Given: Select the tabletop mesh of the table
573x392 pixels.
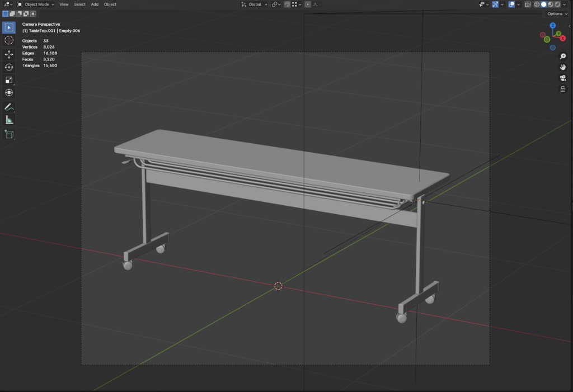Looking at the screenshot, I should point(281,164).
